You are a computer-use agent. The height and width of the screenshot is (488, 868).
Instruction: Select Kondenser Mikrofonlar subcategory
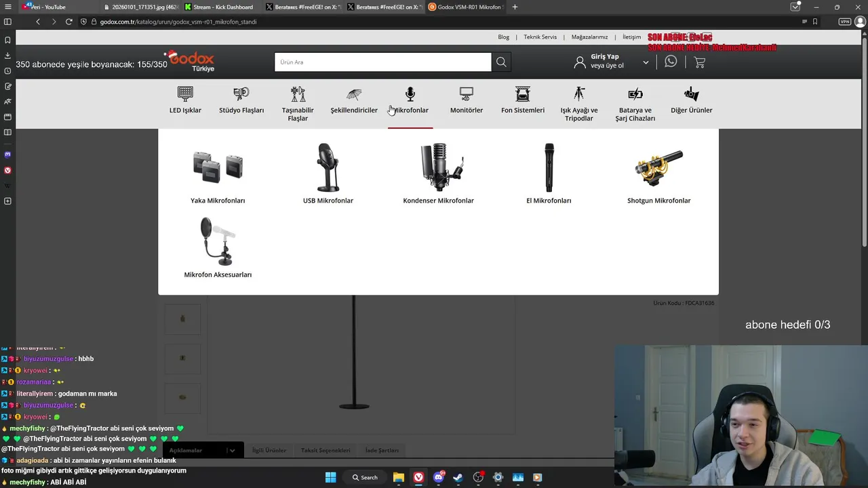(438, 173)
